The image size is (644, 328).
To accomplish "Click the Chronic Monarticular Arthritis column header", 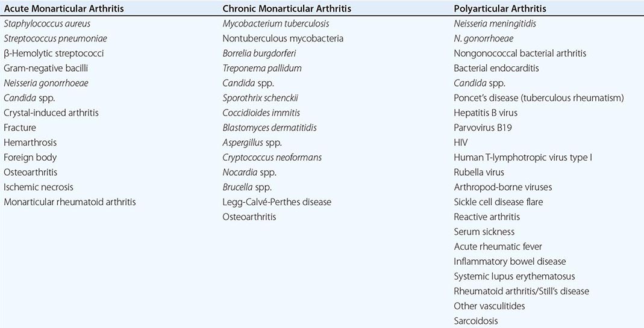I will [x=287, y=9].
